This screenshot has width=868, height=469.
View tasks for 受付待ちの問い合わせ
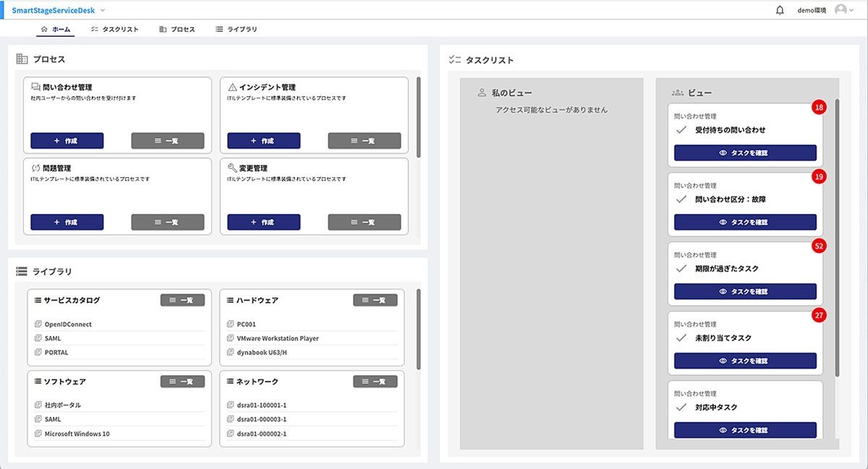tap(745, 152)
